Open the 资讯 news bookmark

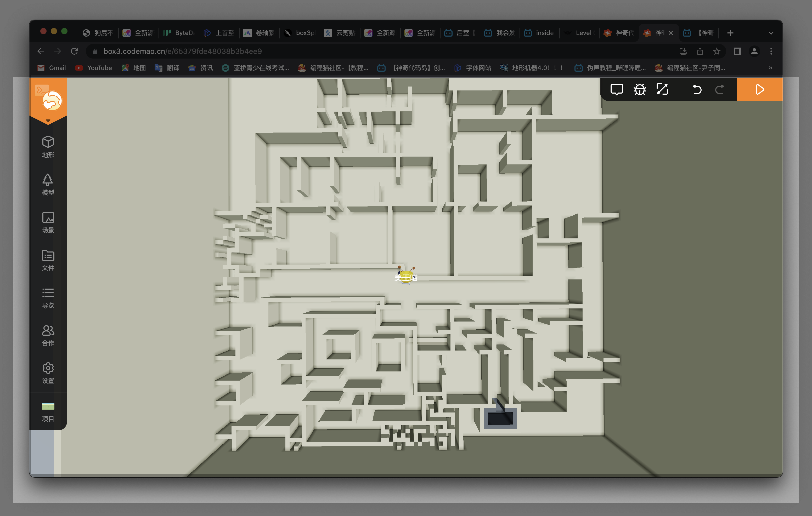(x=200, y=68)
